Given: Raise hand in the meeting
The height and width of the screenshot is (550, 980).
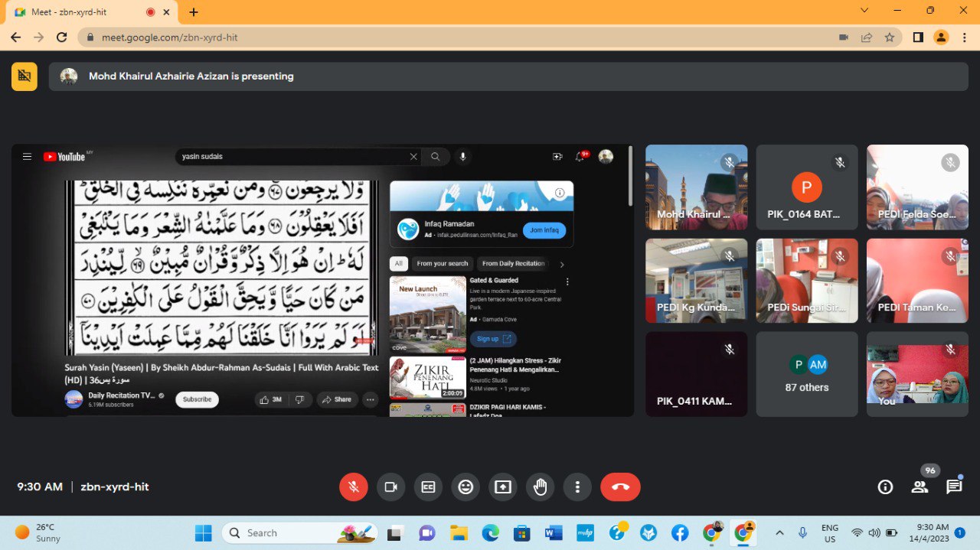Looking at the screenshot, I should click(x=541, y=487).
